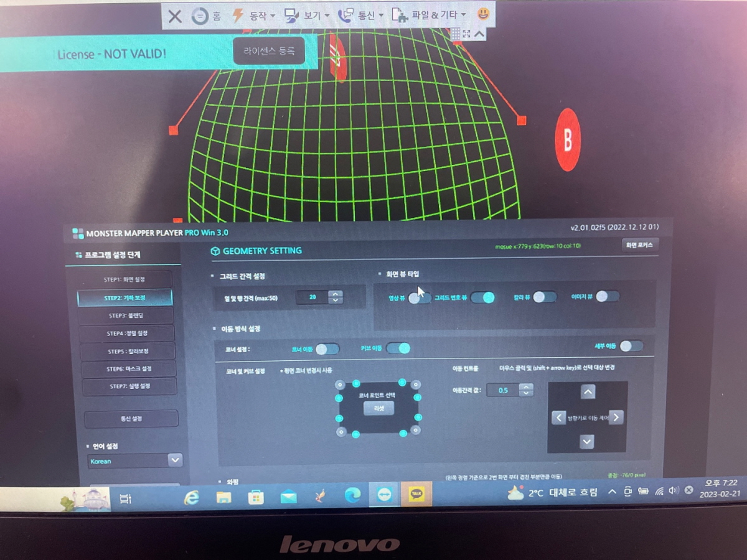
Task: Click the 라이센스 등록 license register button
Action: coord(269,51)
